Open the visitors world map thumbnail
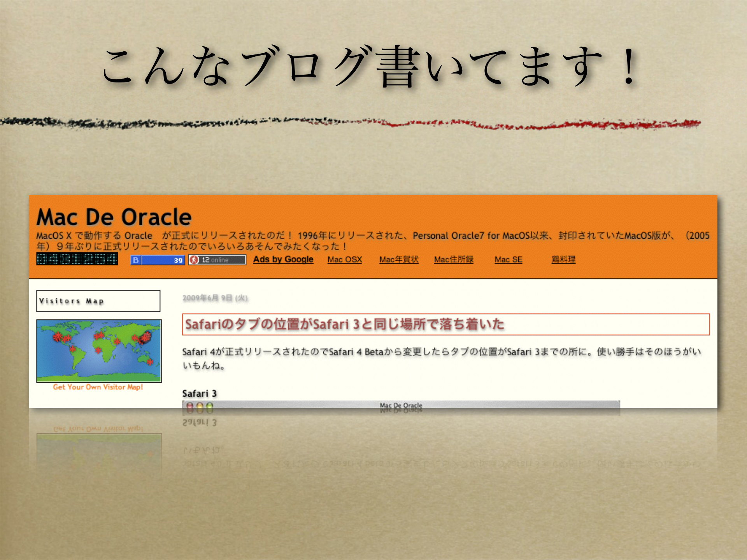This screenshot has height=560, width=747. pyautogui.click(x=99, y=351)
